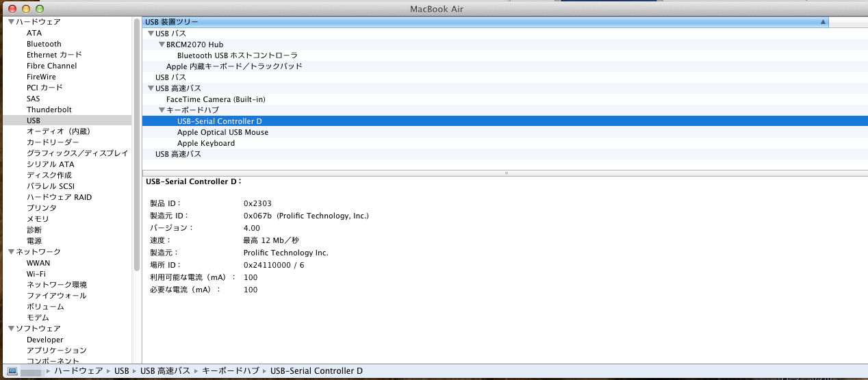Select パラレル SCSI in the sidebar
868x380 pixels.
(x=51, y=186)
